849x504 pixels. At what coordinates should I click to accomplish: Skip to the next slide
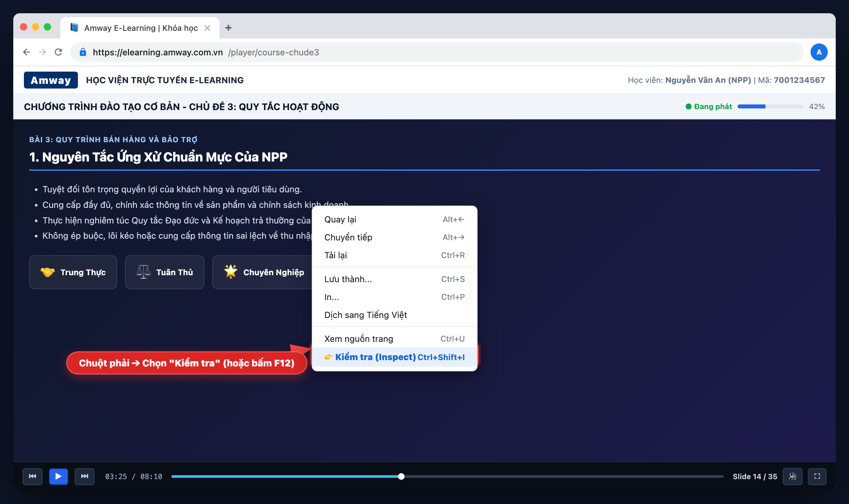(85, 476)
